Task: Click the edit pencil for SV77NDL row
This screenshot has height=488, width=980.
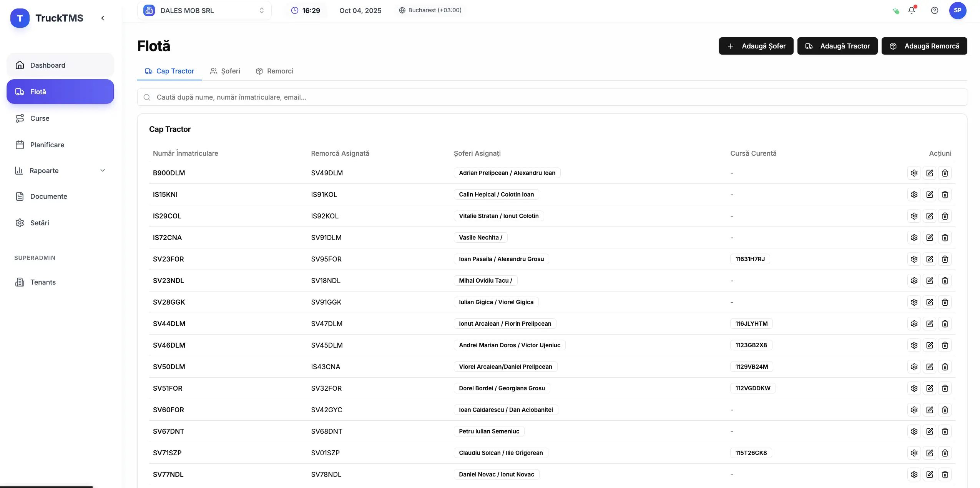Action: [x=930, y=475]
